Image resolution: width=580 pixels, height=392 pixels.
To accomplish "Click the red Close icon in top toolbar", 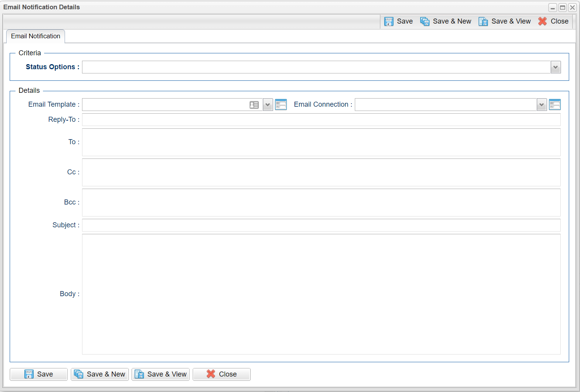I will click(x=542, y=22).
